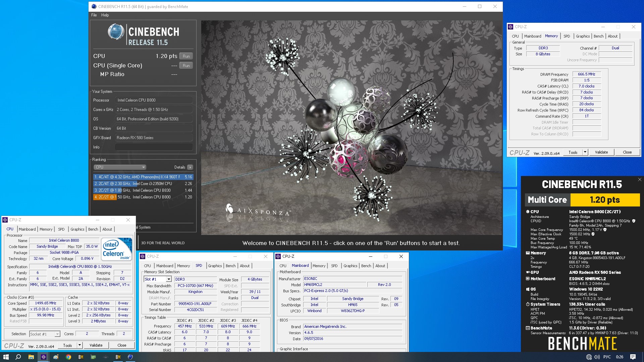Click the Memory icon in BenchMate panel

(528, 253)
